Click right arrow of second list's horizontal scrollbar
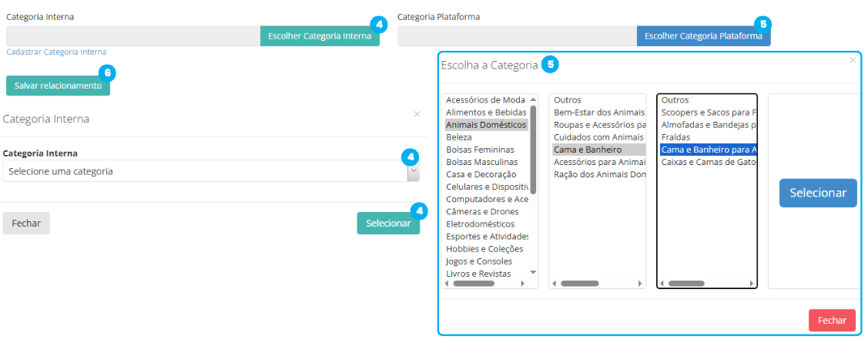This screenshot has height=340, width=868. click(641, 284)
